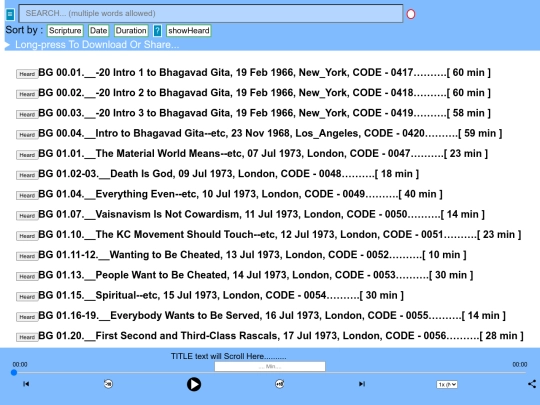This screenshot has width=540, height=405.
Task: Mark BG 01.01 Material World as Heard
Action: (27, 155)
